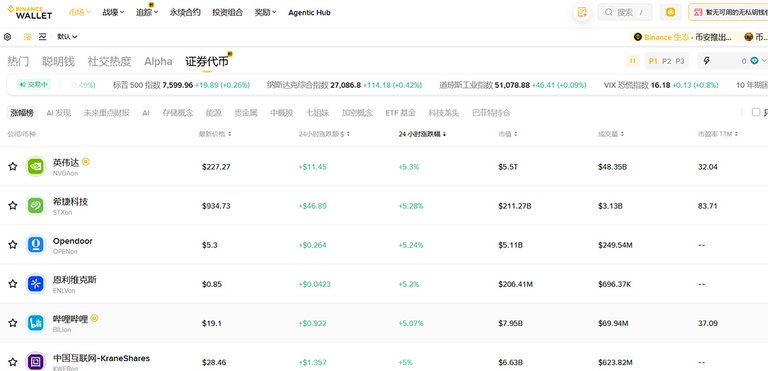Select preset P2
Viewport: 768px width, 371px height.
click(667, 61)
